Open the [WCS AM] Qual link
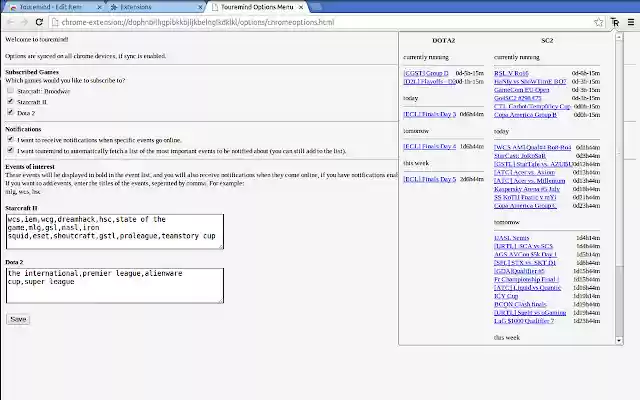The width and height of the screenshot is (640, 400). pos(532,147)
